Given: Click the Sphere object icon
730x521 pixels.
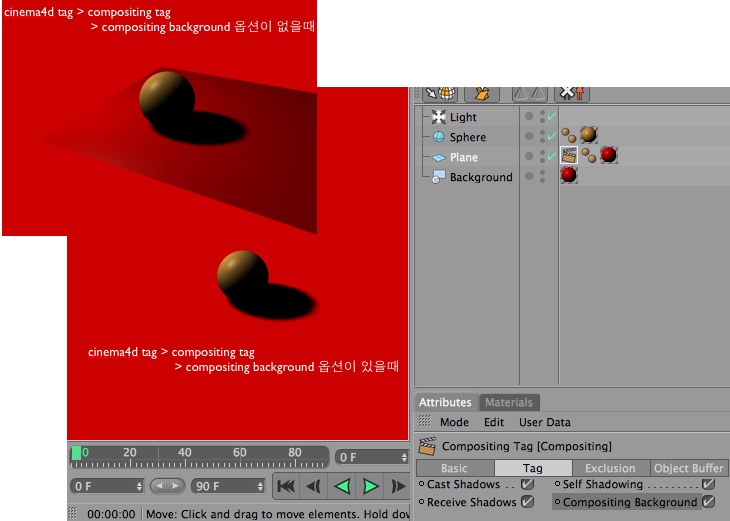Looking at the screenshot, I should click(439, 137).
